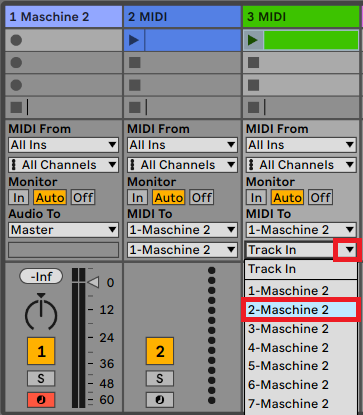Screen dimensions: 363x415
Task: Select the 2 MIDI track header
Action: point(182,17)
